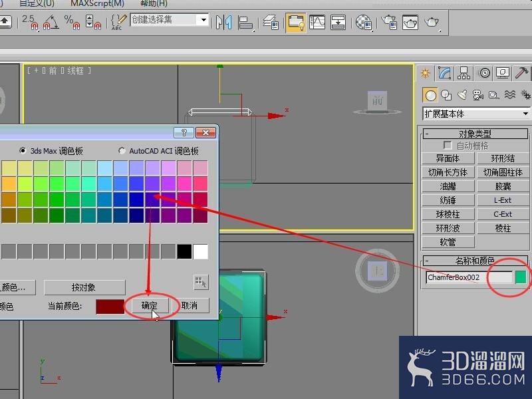
Task: Select the Shapes category icon
Action: pos(446,95)
